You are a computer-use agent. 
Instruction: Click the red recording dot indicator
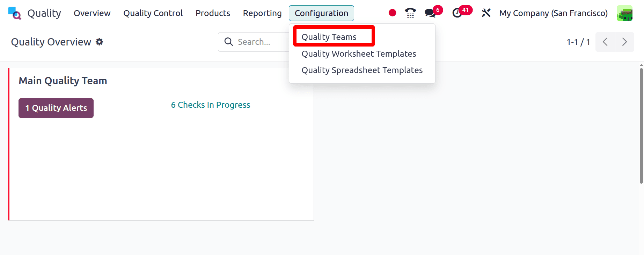pos(392,13)
